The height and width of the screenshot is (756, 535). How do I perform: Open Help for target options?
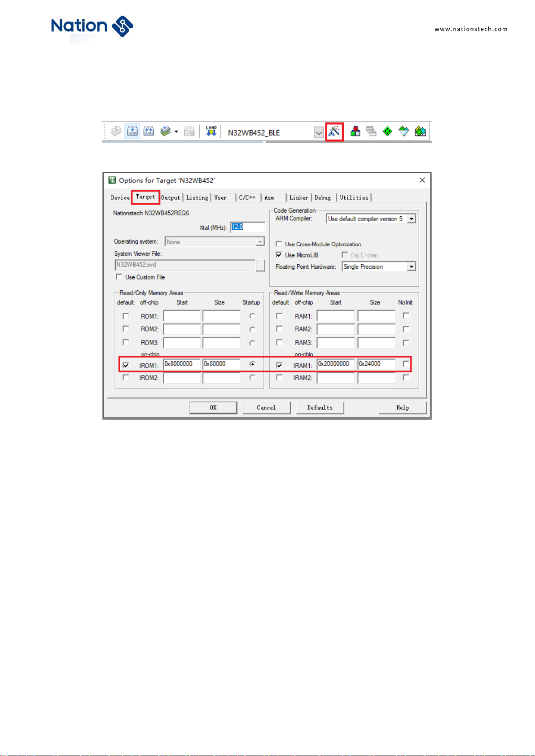coord(403,407)
